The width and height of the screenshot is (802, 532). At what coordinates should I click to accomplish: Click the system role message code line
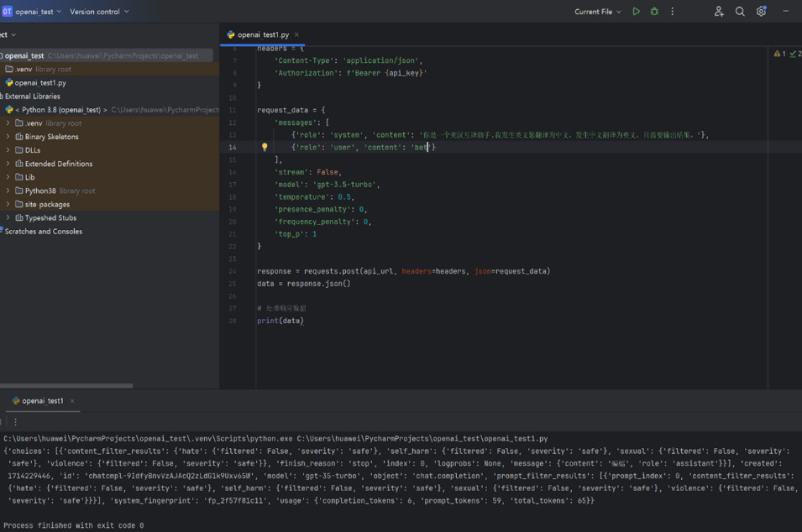[x=501, y=135]
